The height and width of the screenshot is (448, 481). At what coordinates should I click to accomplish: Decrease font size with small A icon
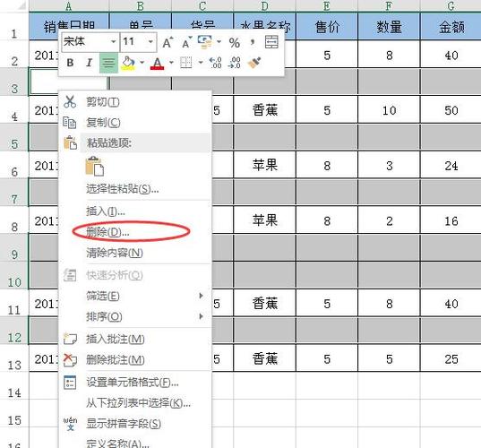(186, 42)
